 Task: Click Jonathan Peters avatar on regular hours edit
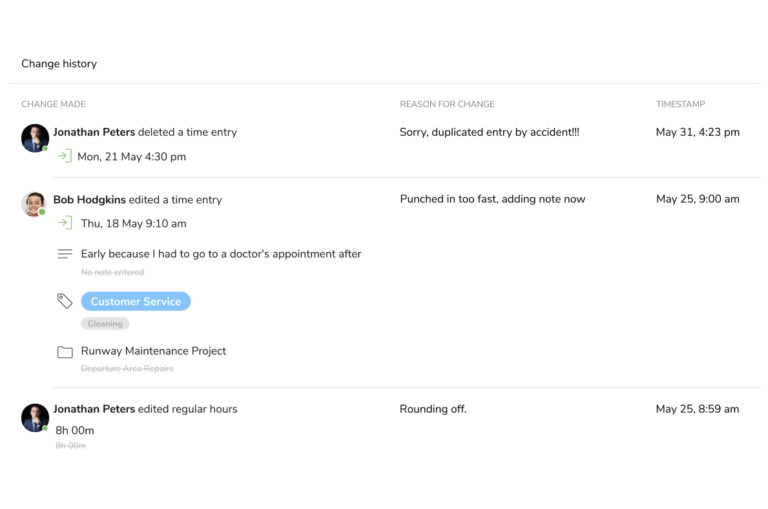click(35, 418)
